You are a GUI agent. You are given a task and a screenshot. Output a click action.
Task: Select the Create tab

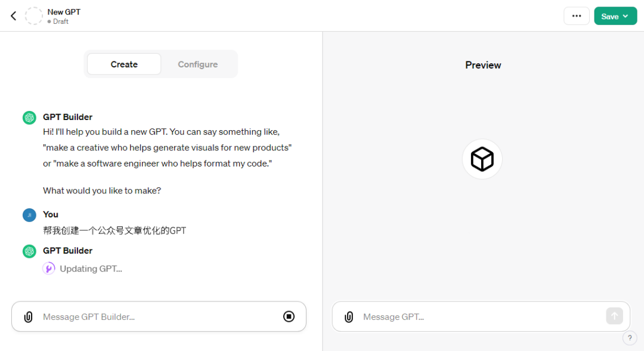[x=124, y=64]
